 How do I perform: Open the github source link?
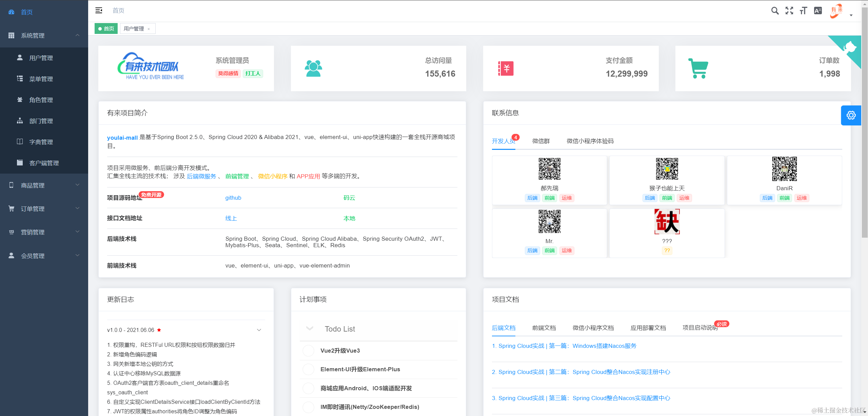coord(233,198)
